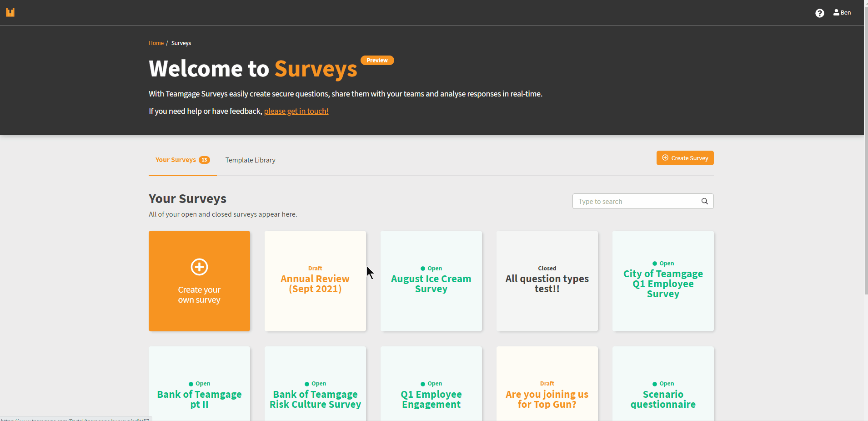
Task: Open 'Are you joining us for Top Gun?' draft
Action: (x=547, y=384)
